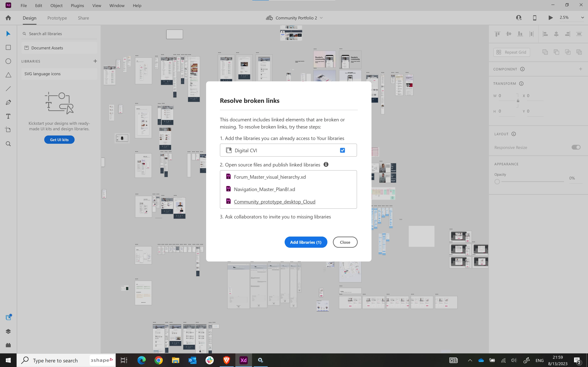
Task: Select the Artboard tool
Action: point(8,130)
